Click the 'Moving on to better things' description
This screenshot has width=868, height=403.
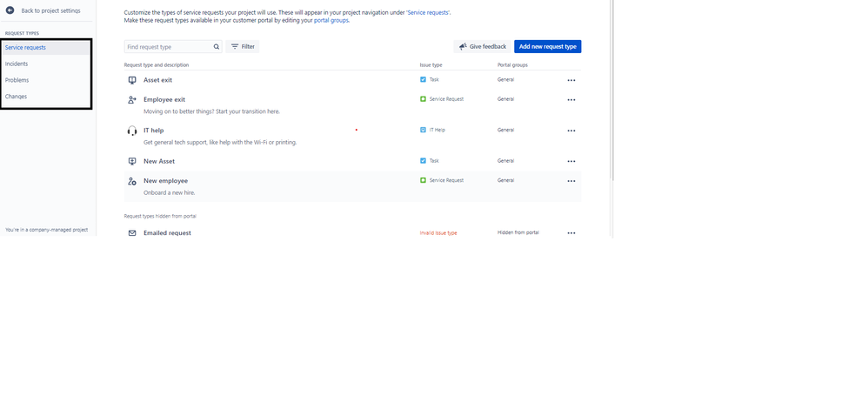[x=211, y=111]
